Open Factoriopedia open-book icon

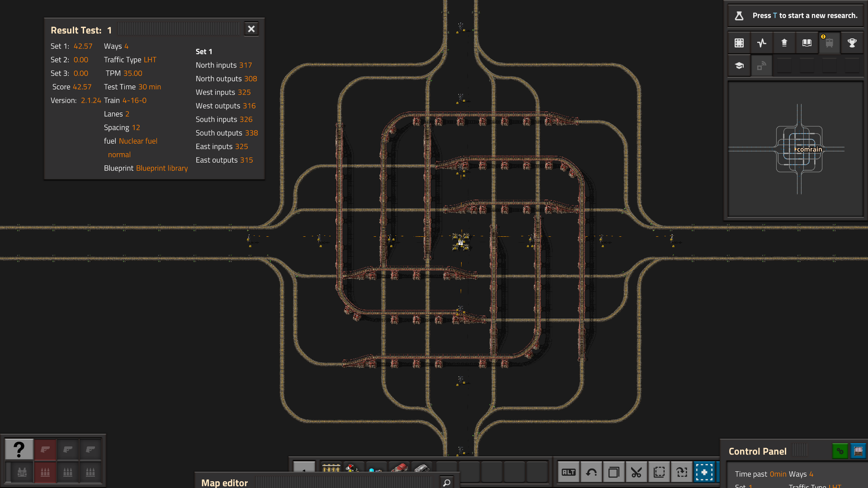(807, 43)
